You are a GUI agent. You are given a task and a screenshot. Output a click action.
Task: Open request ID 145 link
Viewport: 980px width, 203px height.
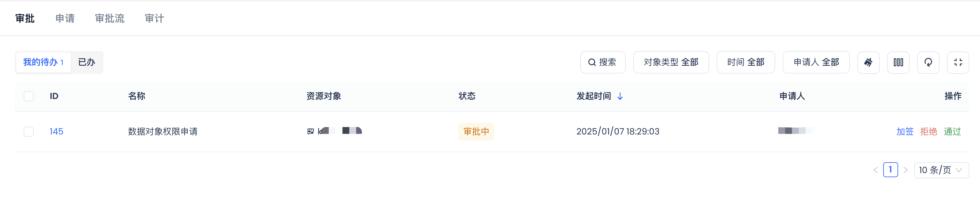tap(56, 131)
